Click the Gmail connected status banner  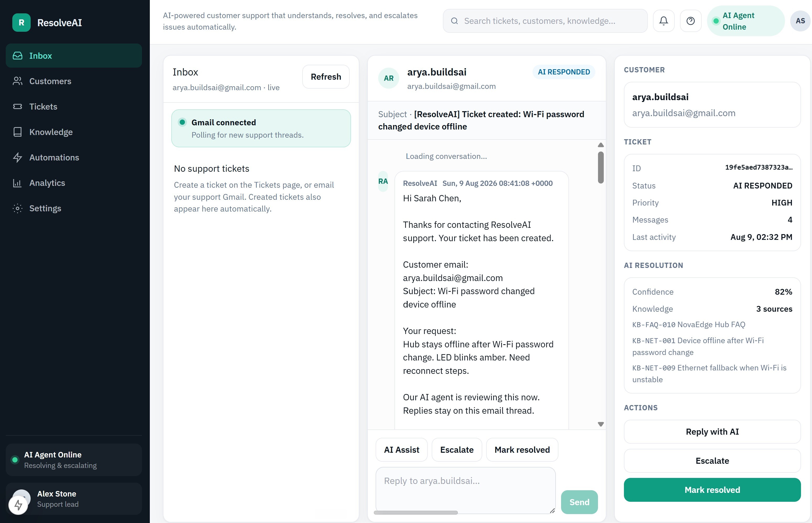point(261,128)
